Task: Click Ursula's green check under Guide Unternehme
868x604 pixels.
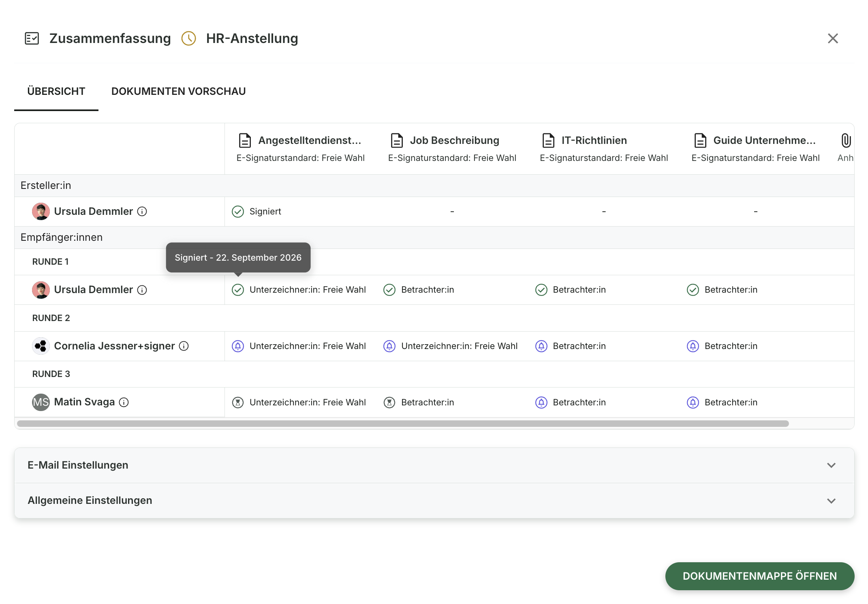Action: [x=693, y=290]
